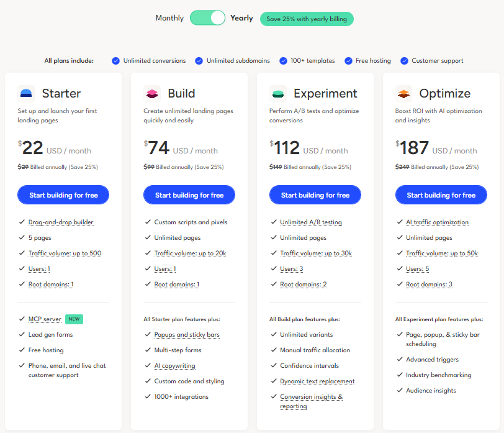Click the checkmark beside Phone, email, live chat support
The image size is (504, 433).
pos(22,365)
